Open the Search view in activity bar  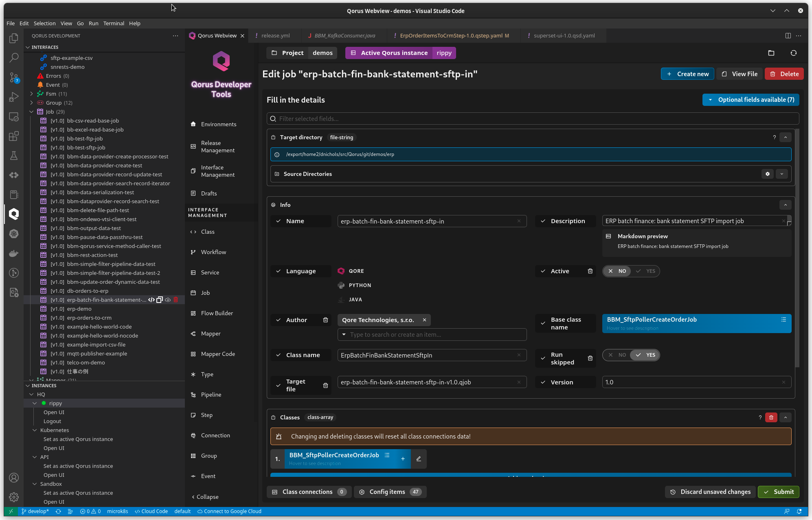click(14, 57)
